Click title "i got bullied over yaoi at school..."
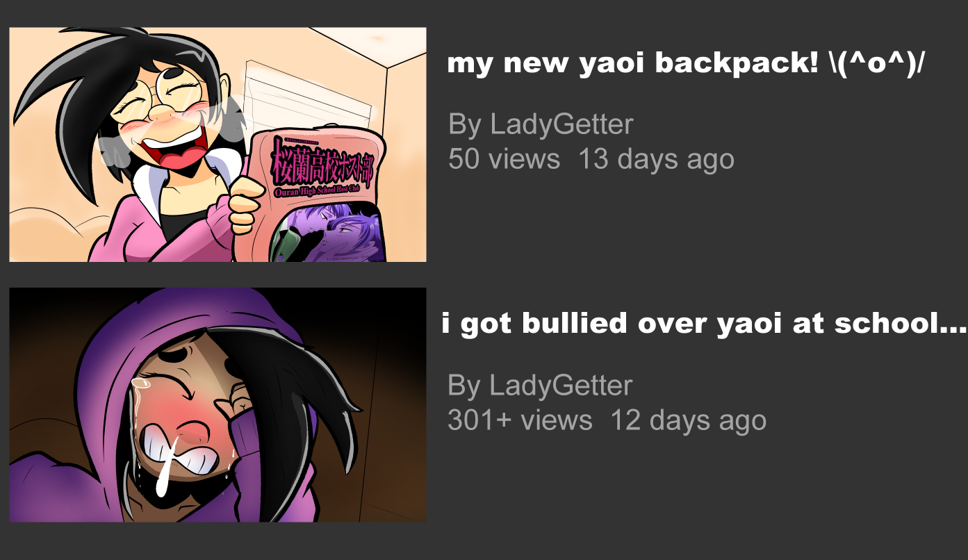This screenshot has width=968, height=560. [x=703, y=323]
